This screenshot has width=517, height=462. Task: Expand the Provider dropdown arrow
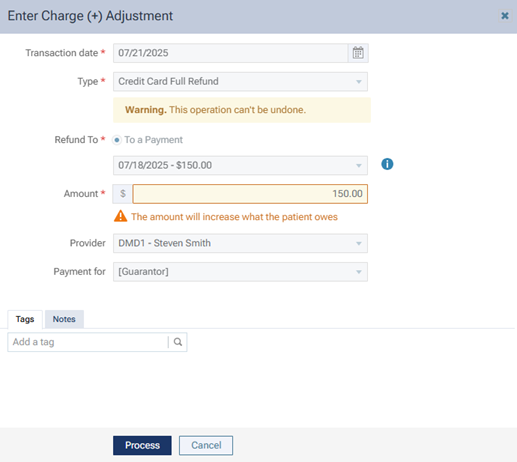pyautogui.click(x=359, y=243)
